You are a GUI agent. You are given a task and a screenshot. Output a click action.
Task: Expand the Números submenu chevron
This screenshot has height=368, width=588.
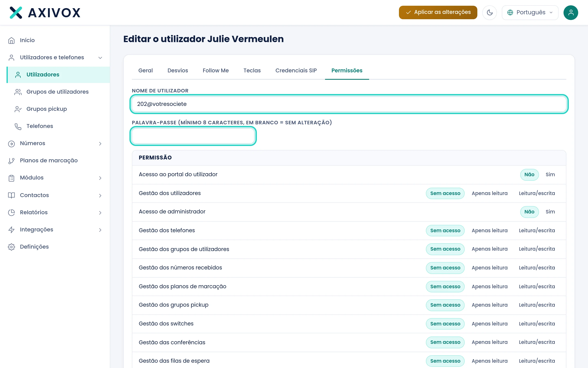coord(100,144)
